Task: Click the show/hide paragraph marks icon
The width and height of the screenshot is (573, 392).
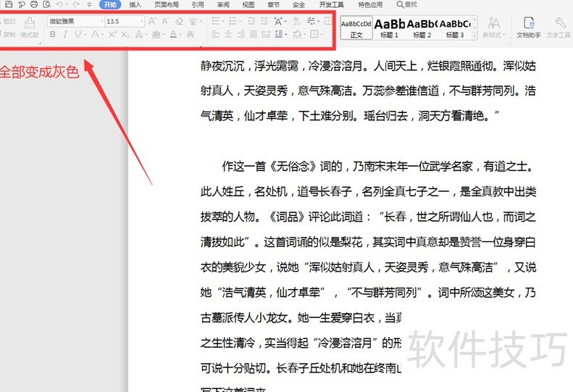Action: pos(311,21)
